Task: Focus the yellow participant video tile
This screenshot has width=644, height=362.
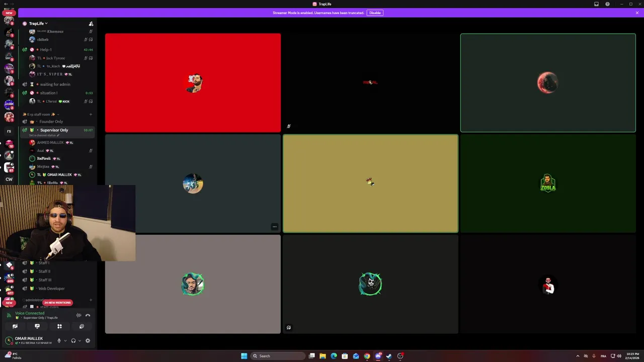Action: tap(370, 184)
